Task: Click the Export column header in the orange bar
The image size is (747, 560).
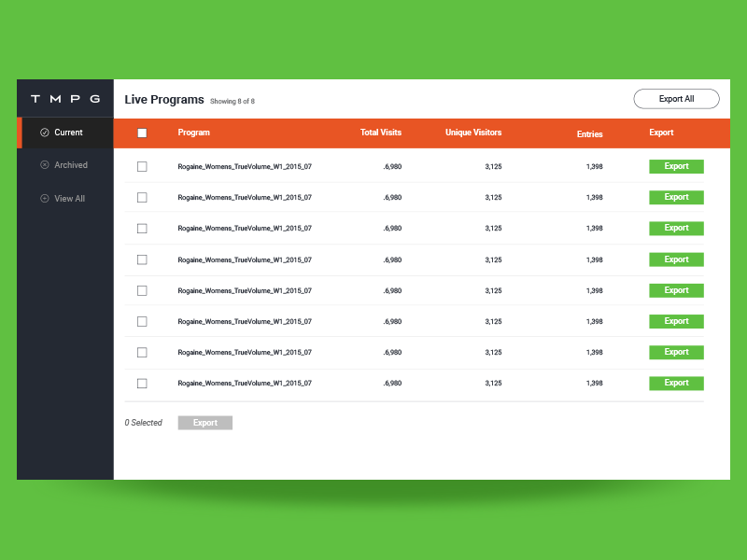Action: click(661, 133)
